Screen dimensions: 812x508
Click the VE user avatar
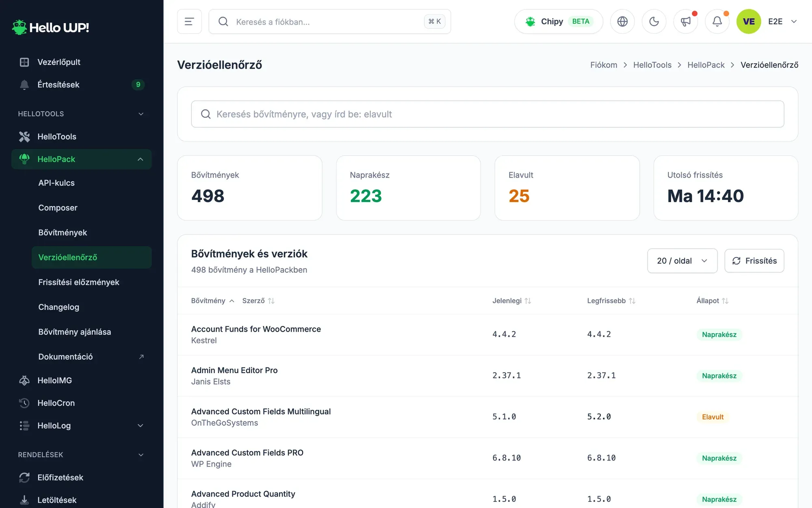click(x=749, y=22)
